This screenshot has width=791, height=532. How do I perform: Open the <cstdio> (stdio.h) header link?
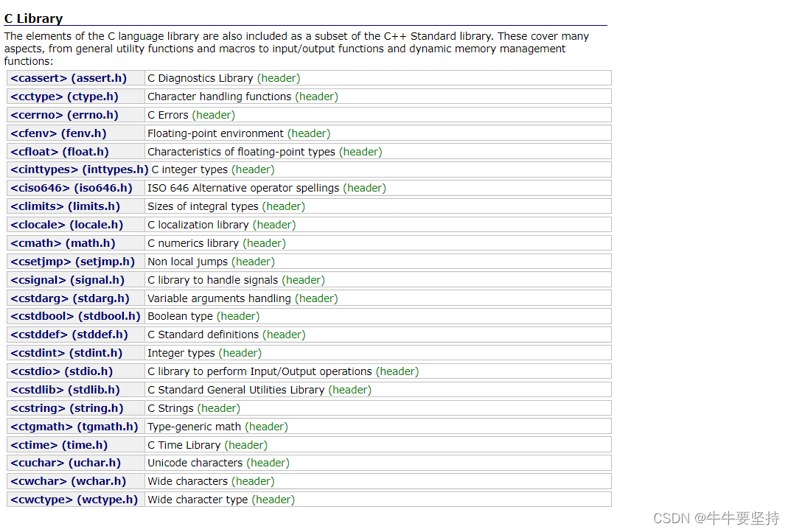click(x=61, y=371)
